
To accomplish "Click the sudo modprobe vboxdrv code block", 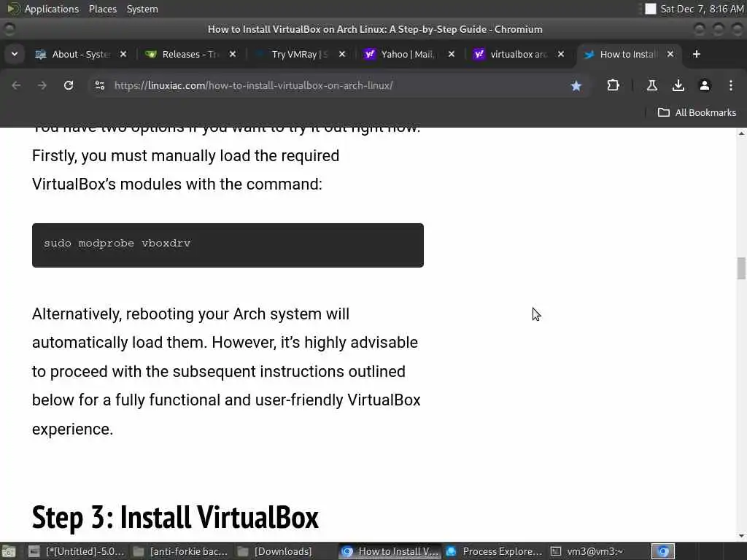I will [228, 245].
